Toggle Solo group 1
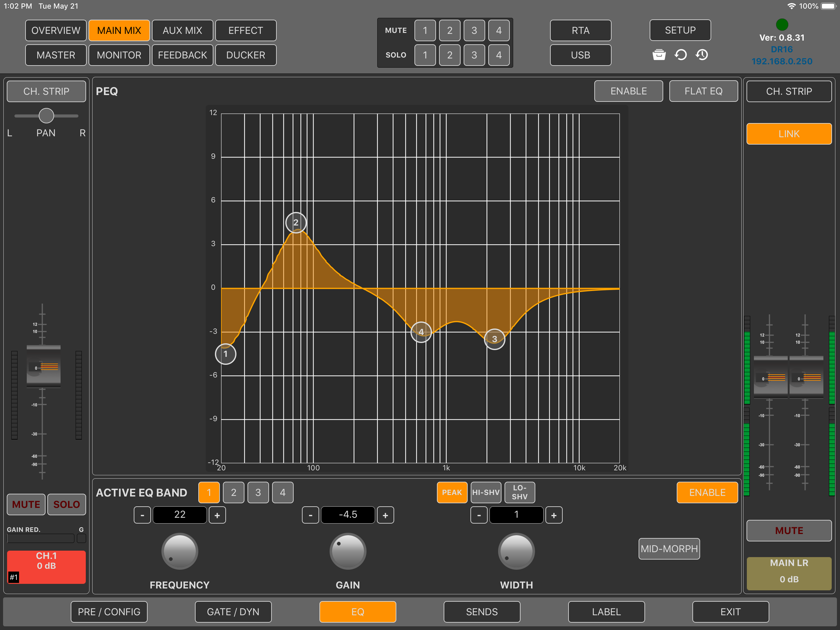The height and width of the screenshot is (630, 840). click(425, 55)
